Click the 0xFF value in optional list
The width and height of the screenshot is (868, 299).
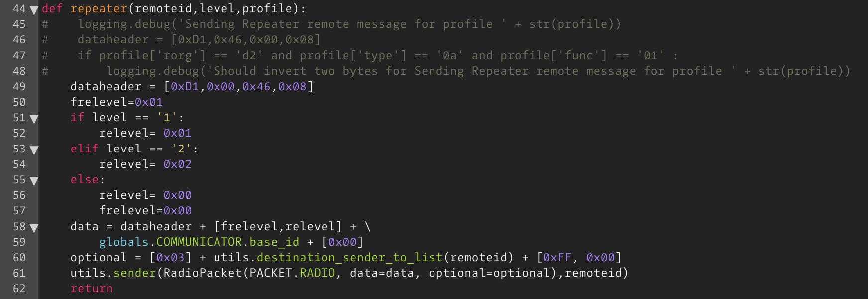coord(557,258)
